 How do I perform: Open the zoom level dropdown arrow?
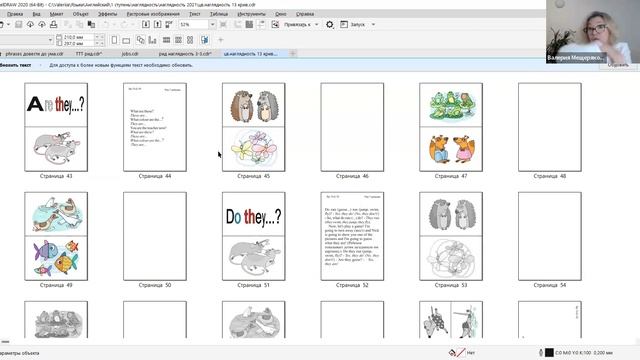[212, 24]
